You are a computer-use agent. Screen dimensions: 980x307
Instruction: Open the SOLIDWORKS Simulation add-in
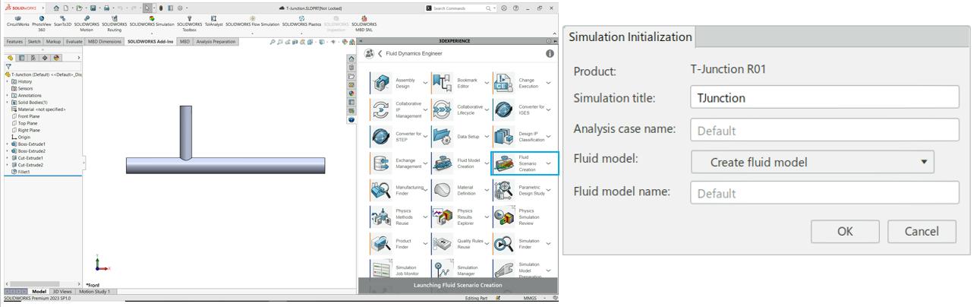point(152,21)
